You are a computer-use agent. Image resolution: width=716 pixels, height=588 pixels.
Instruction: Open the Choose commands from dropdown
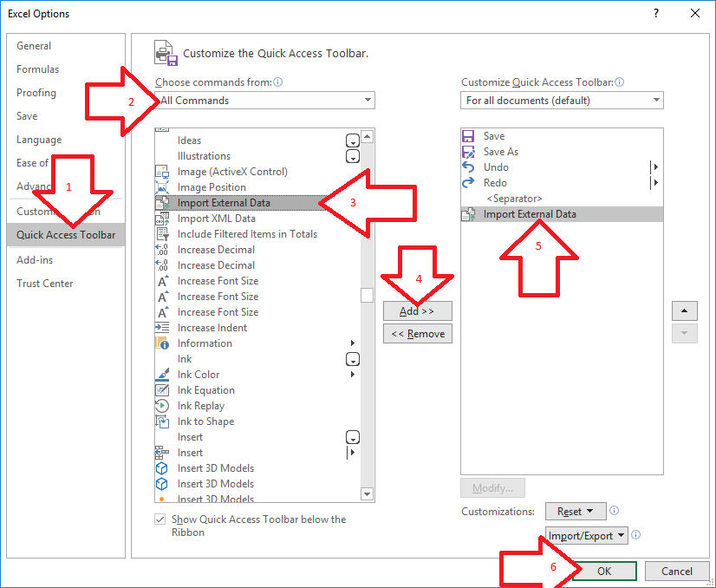pos(265,101)
